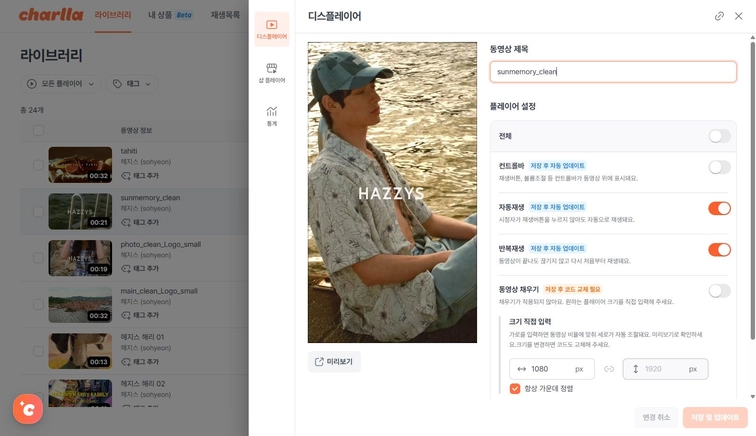Click the 변경 취소 button
This screenshot has height=436, width=756.
coord(656,417)
